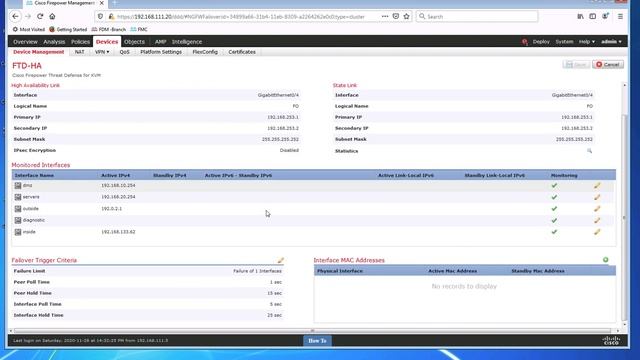Edit monitoring for the inside interface
Image resolution: width=640 pixels, height=360 pixels.
597,232
